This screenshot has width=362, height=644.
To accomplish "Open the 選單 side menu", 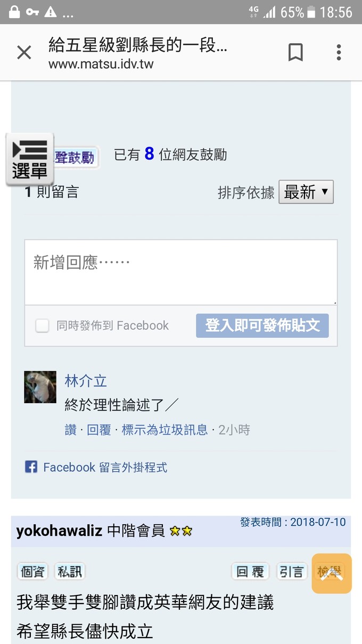I will click(x=30, y=159).
